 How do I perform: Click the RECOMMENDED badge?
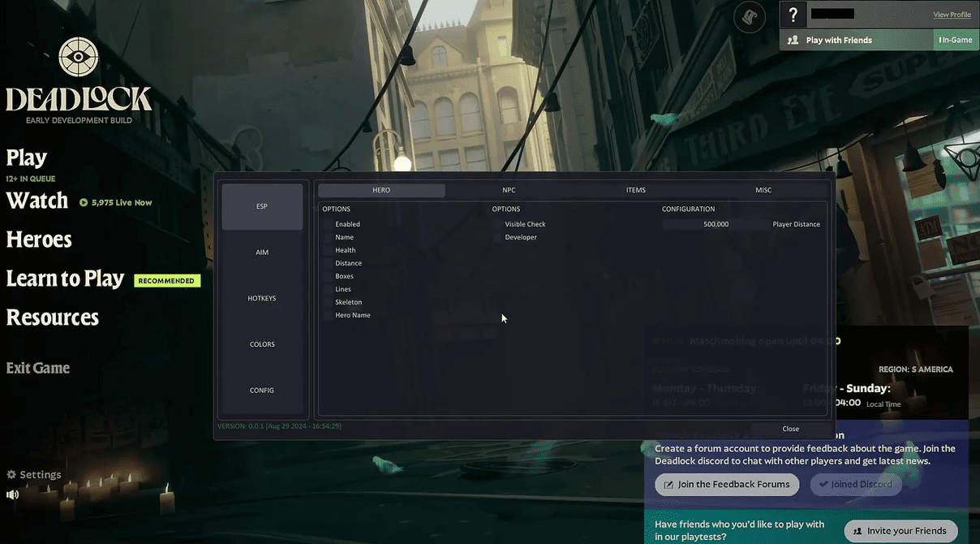pos(167,281)
